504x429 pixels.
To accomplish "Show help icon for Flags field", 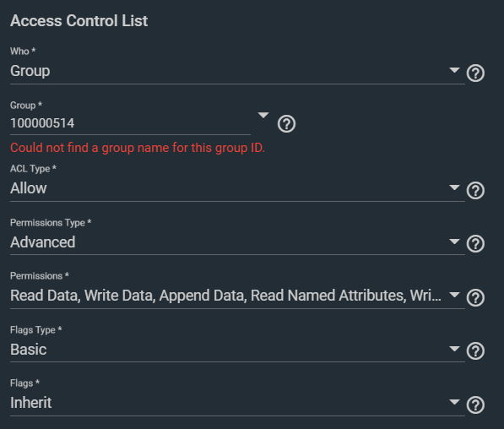I will tap(475, 405).
